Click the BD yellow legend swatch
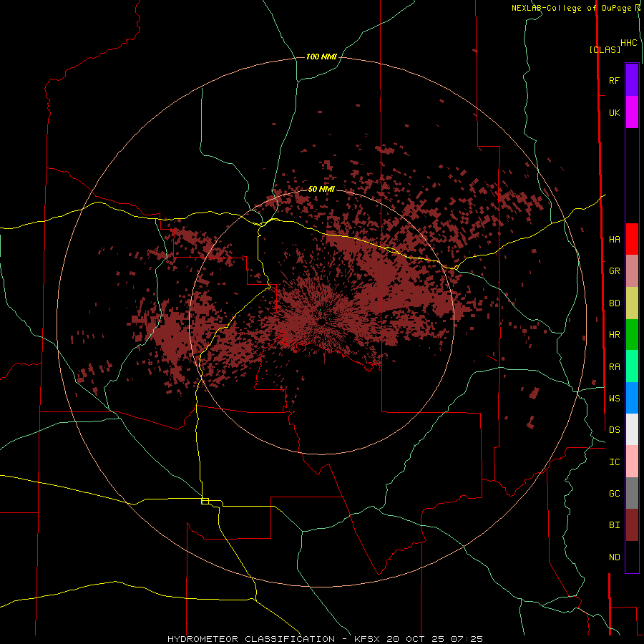 point(632,303)
